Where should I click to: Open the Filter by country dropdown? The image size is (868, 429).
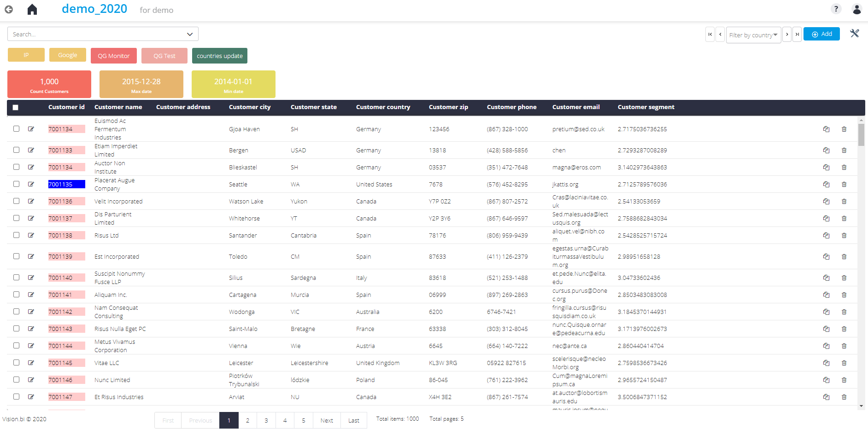click(753, 35)
